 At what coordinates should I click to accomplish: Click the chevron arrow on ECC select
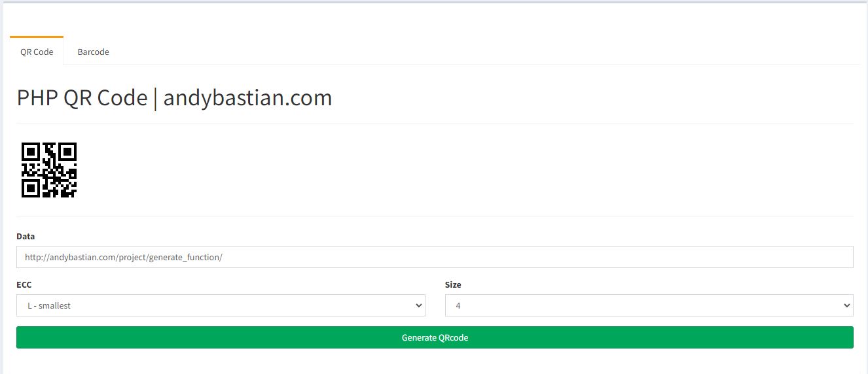click(x=419, y=305)
